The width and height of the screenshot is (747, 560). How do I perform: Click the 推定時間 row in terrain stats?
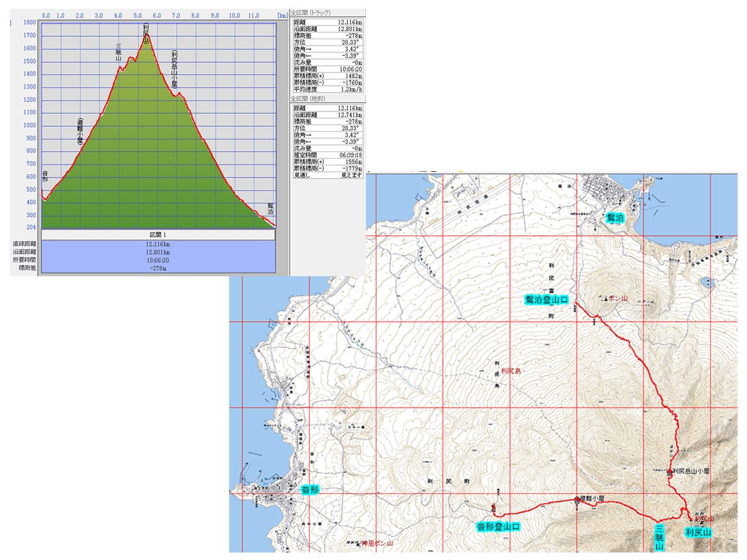click(x=327, y=154)
